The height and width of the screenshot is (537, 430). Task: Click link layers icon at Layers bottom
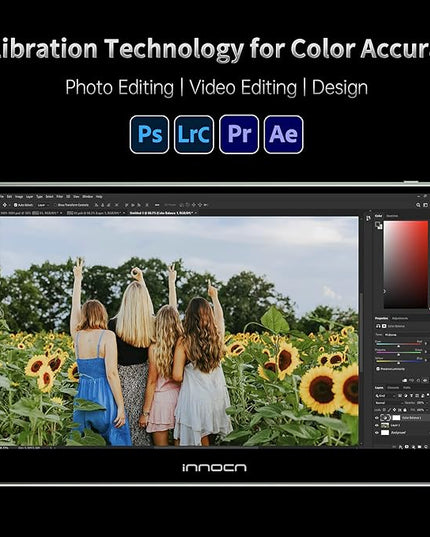[x=394, y=447]
